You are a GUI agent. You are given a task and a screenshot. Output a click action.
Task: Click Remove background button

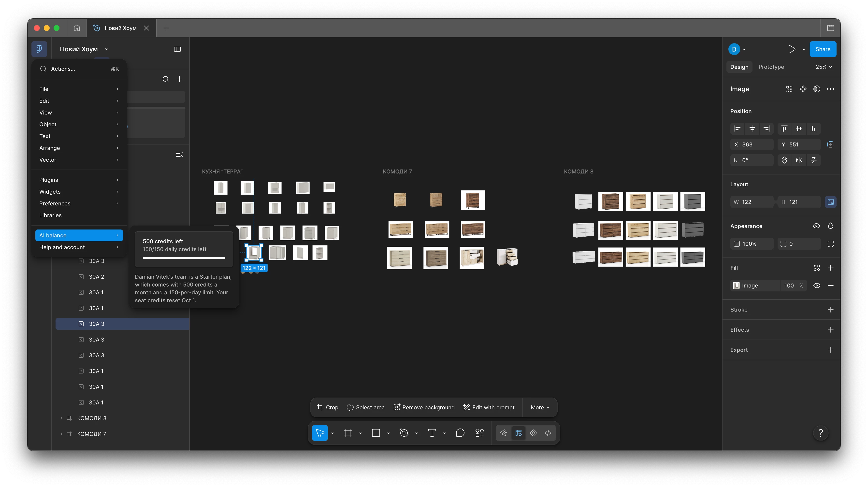tap(423, 408)
